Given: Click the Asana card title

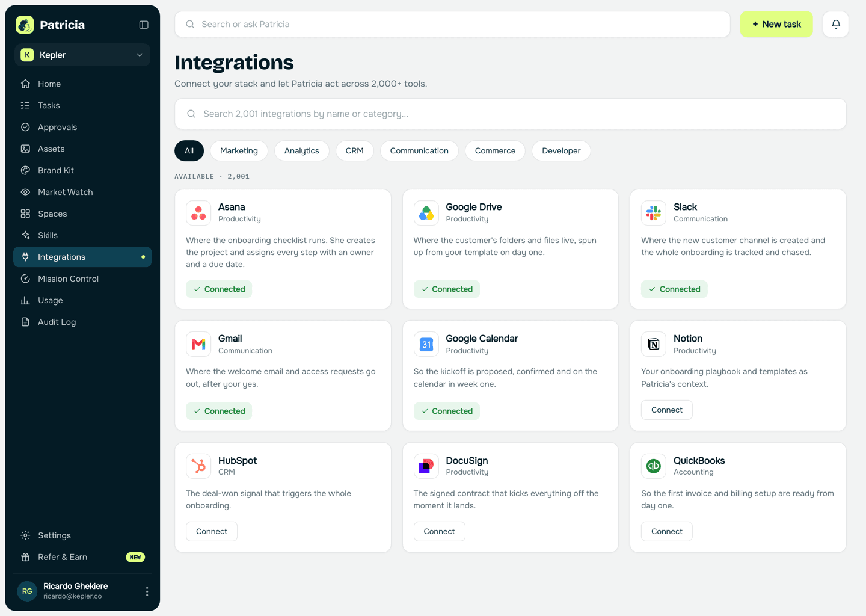Looking at the screenshot, I should (232, 207).
